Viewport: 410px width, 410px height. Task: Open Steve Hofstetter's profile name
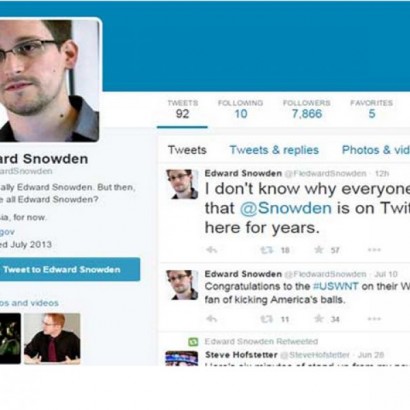(x=241, y=355)
